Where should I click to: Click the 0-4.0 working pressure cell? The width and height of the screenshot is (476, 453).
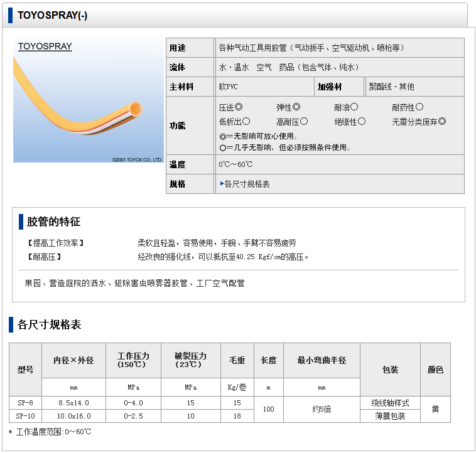[x=133, y=403]
